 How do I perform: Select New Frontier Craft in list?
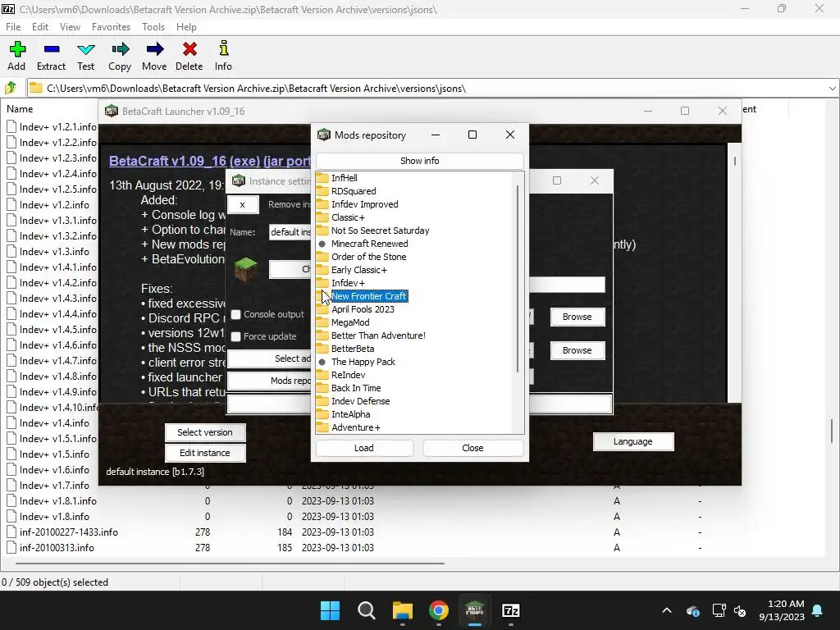[x=369, y=296]
